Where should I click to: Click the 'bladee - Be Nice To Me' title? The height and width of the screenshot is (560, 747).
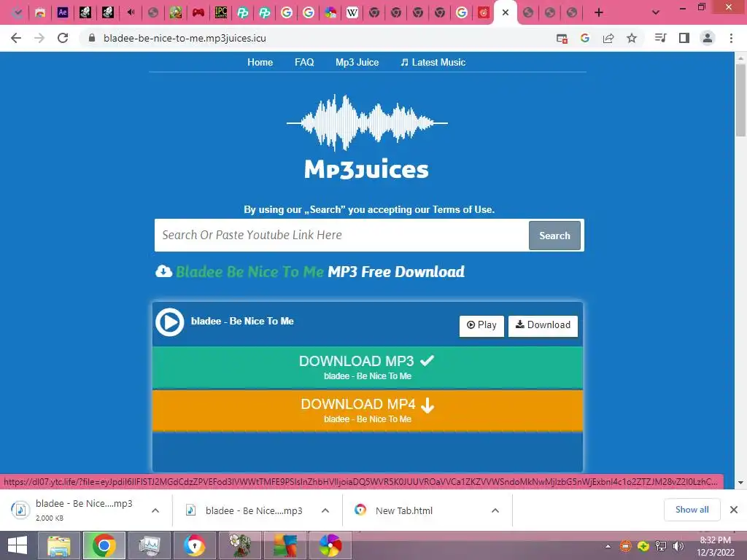(242, 322)
